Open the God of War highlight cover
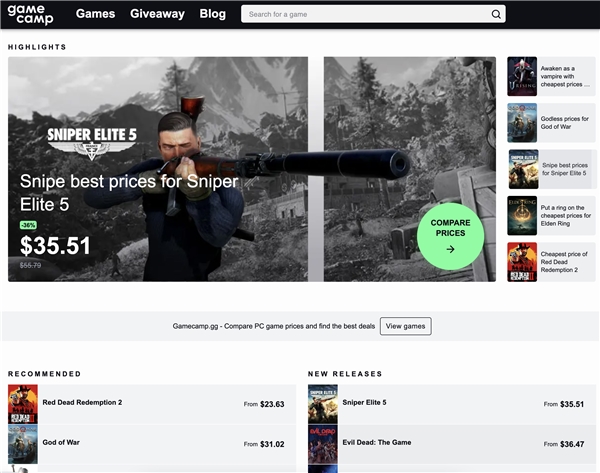This screenshot has width=600, height=473. [522, 123]
